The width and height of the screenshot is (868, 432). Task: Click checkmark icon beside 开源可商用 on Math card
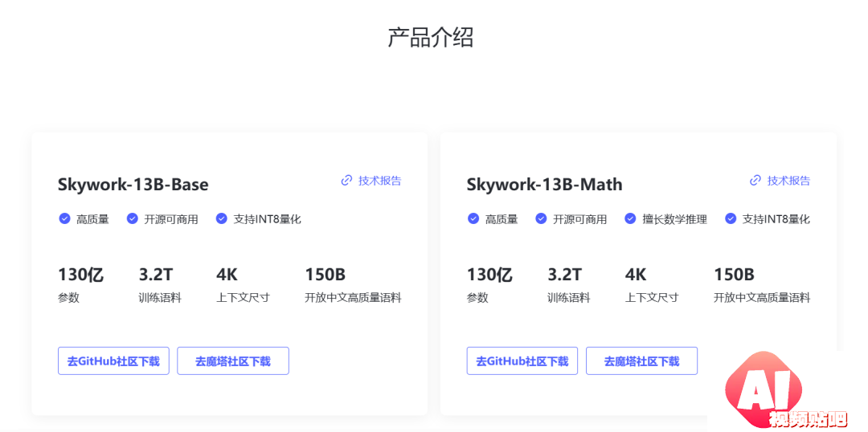(x=541, y=218)
